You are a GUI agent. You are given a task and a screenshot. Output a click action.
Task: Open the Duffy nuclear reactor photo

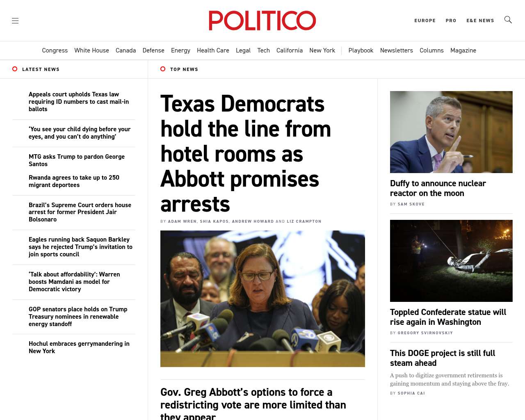(451, 132)
